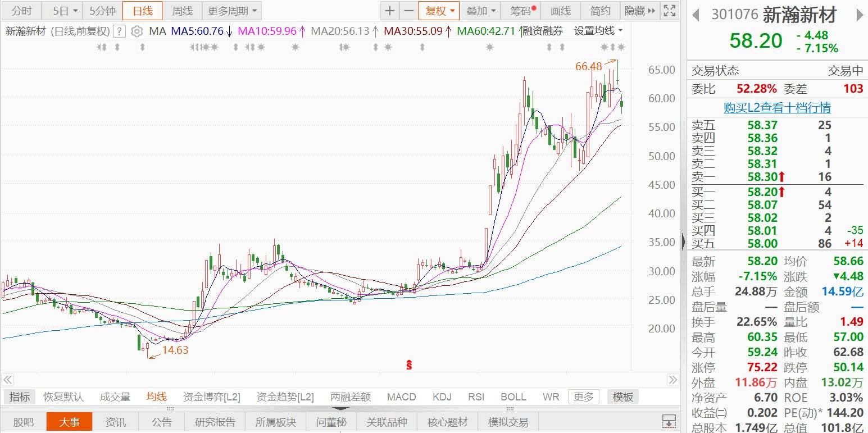Open the MA help question mark icon
The width and height of the screenshot is (868, 433).
click(119, 31)
